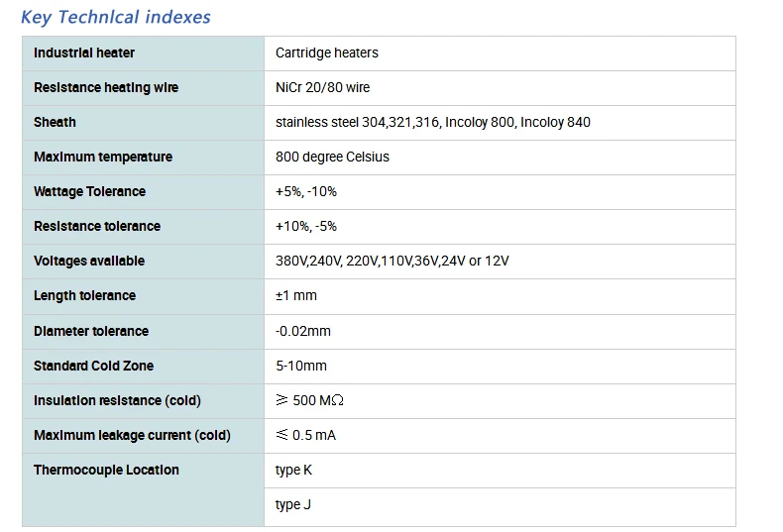Click the '5-10mm' cold zone value
The height and width of the screenshot is (532, 783).
(x=301, y=366)
